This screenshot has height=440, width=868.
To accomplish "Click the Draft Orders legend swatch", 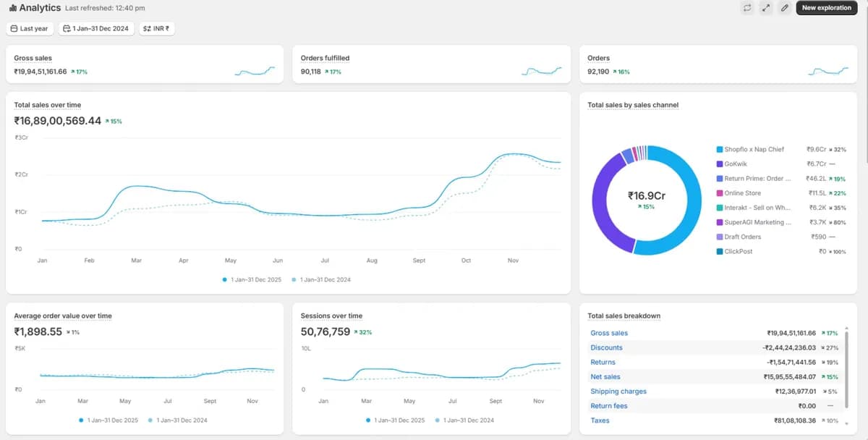I will 719,237.
